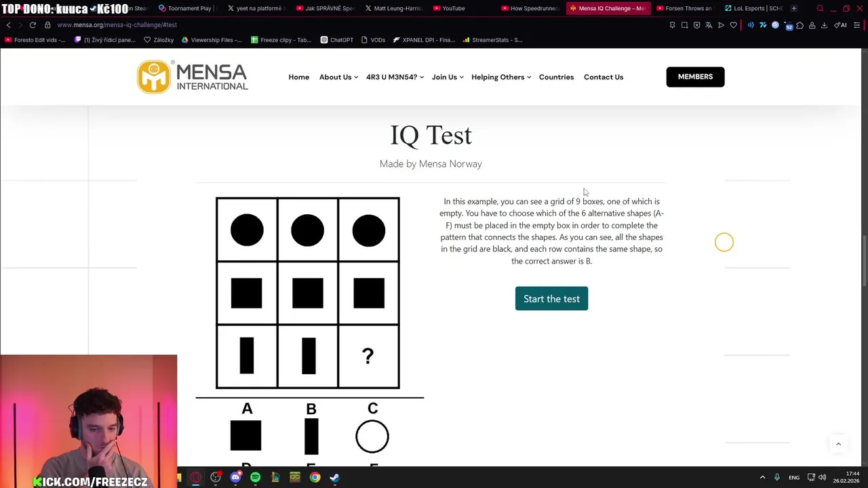
Task: Open Foresto Edit vids bookmark
Action: click(35, 40)
